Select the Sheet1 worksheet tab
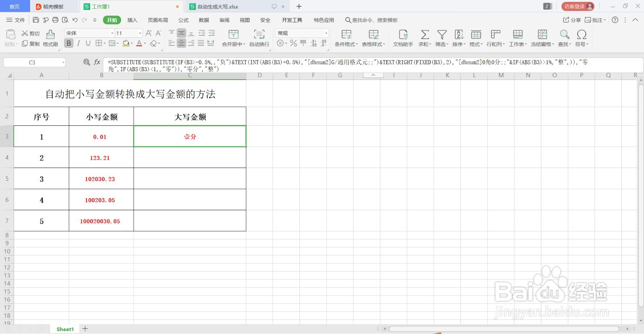Screen dimensions: 644x334 pyautogui.click(x=65, y=329)
